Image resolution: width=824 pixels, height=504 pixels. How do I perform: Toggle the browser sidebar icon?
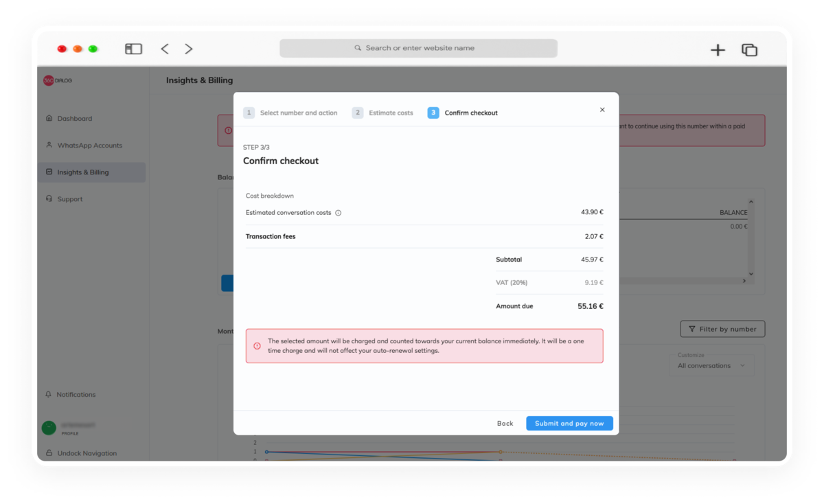tap(133, 49)
